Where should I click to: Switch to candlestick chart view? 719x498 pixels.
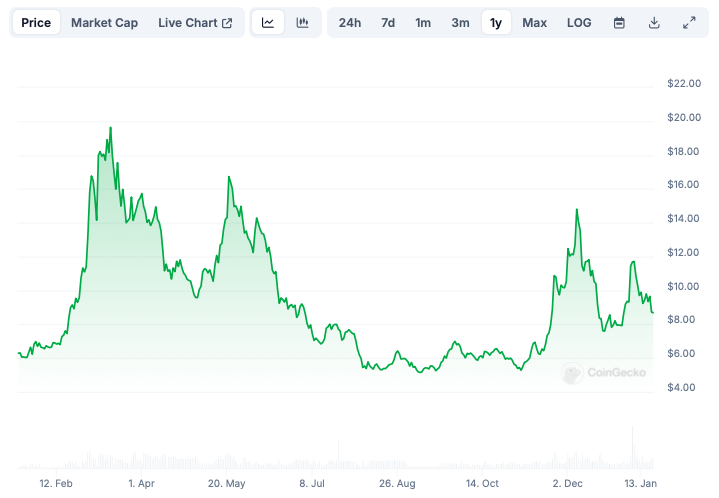point(302,23)
